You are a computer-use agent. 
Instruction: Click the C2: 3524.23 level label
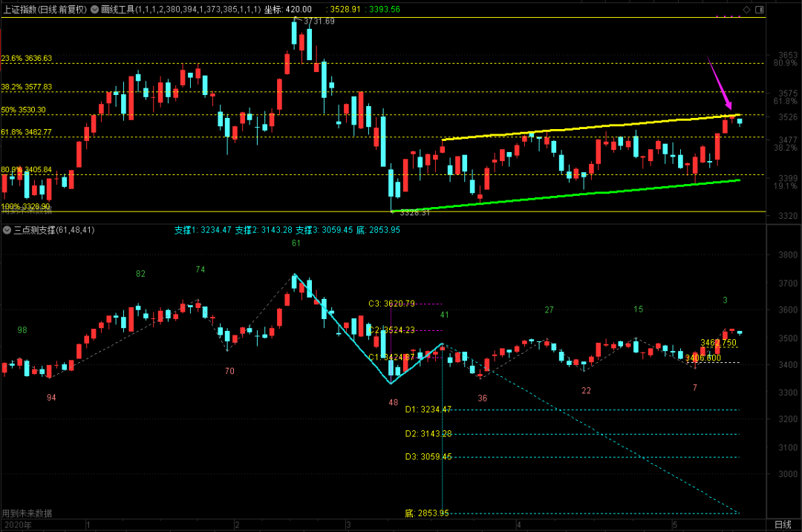pos(391,330)
